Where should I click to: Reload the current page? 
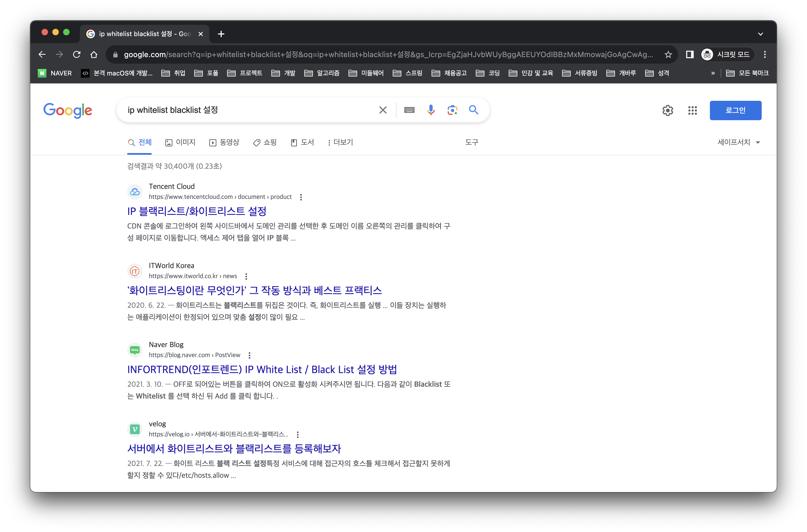click(77, 54)
